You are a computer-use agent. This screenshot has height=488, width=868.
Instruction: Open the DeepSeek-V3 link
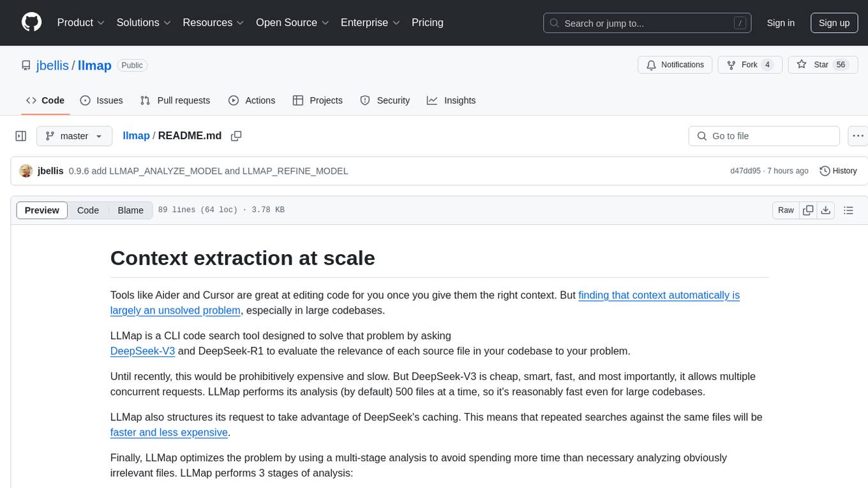coord(142,351)
